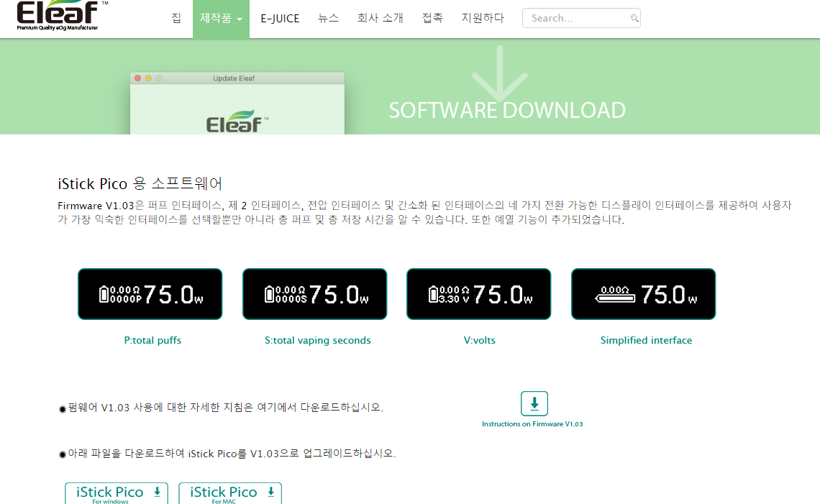Click the search magnifier icon

634,18
